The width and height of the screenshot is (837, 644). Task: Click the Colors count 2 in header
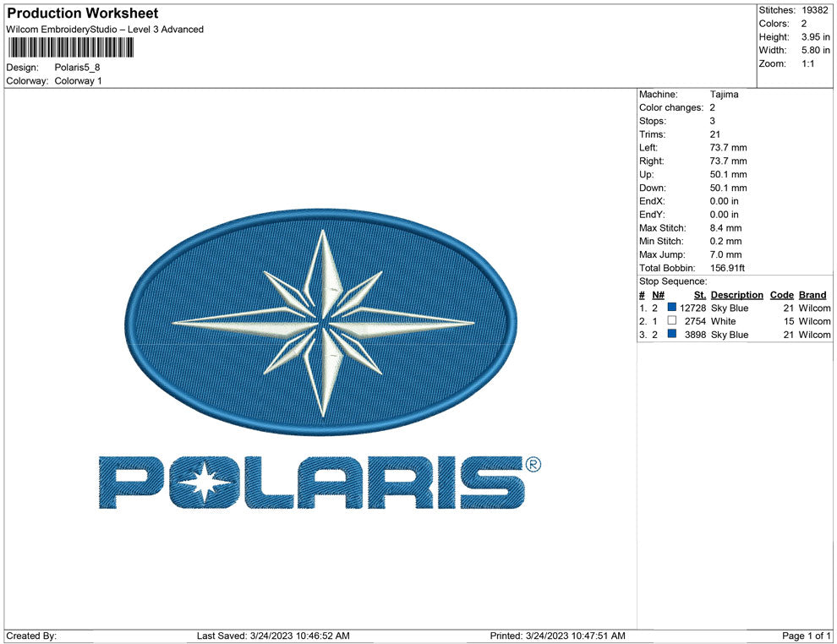pos(804,24)
